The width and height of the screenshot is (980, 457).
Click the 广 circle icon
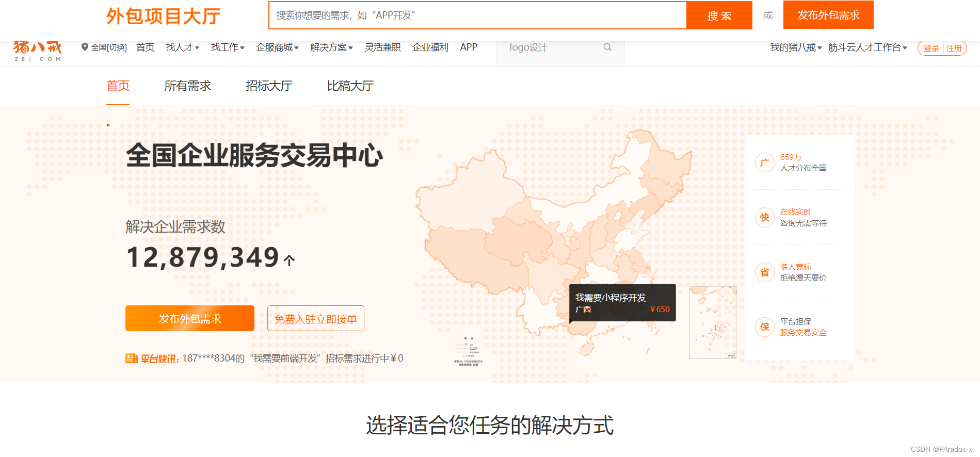pyautogui.click(x=764, y=162)
